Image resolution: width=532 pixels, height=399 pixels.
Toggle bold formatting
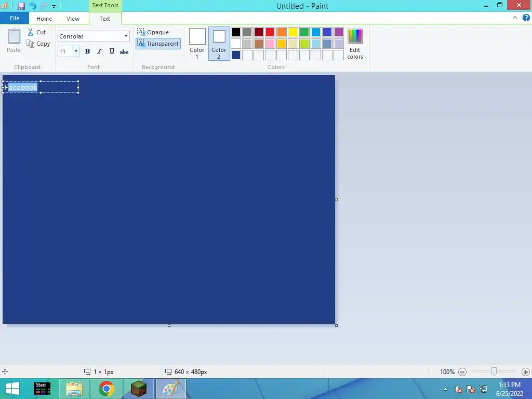[x=87, y=51]
